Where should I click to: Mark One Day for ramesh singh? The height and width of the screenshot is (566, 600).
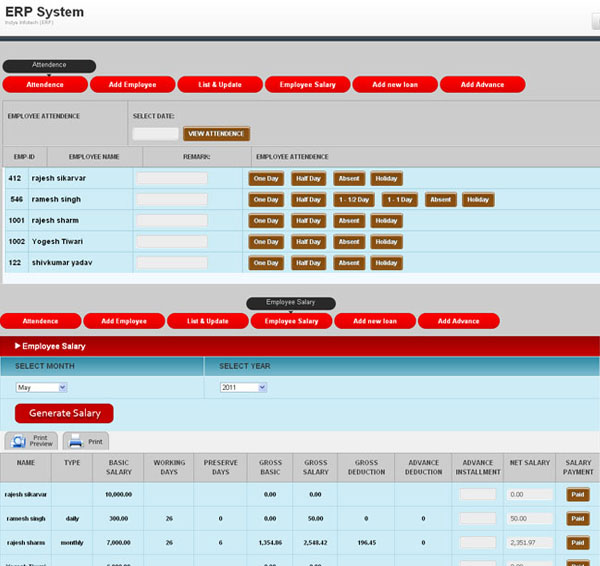tap(266, 200)
